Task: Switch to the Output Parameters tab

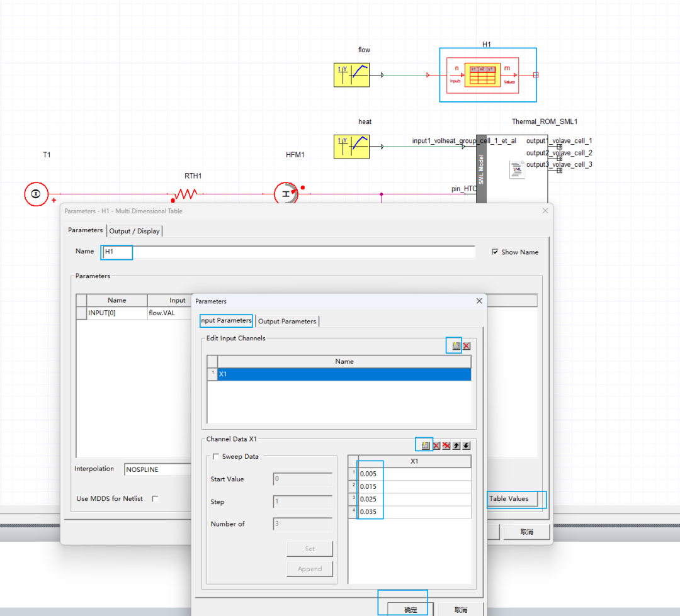Action: (x=287, y=322)
